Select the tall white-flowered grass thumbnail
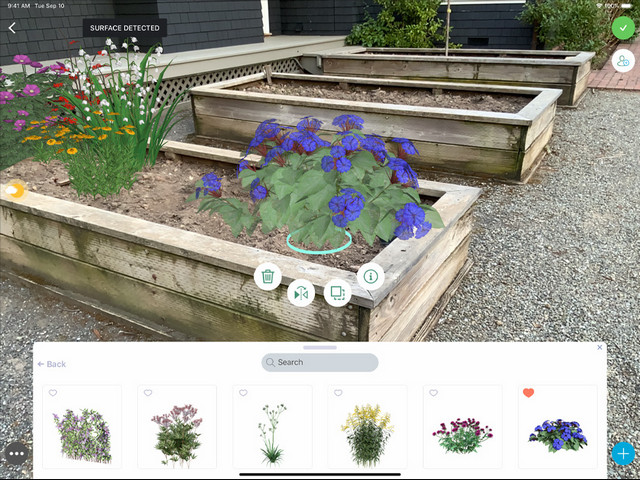 pyautogui.click(x=272, y=427)
